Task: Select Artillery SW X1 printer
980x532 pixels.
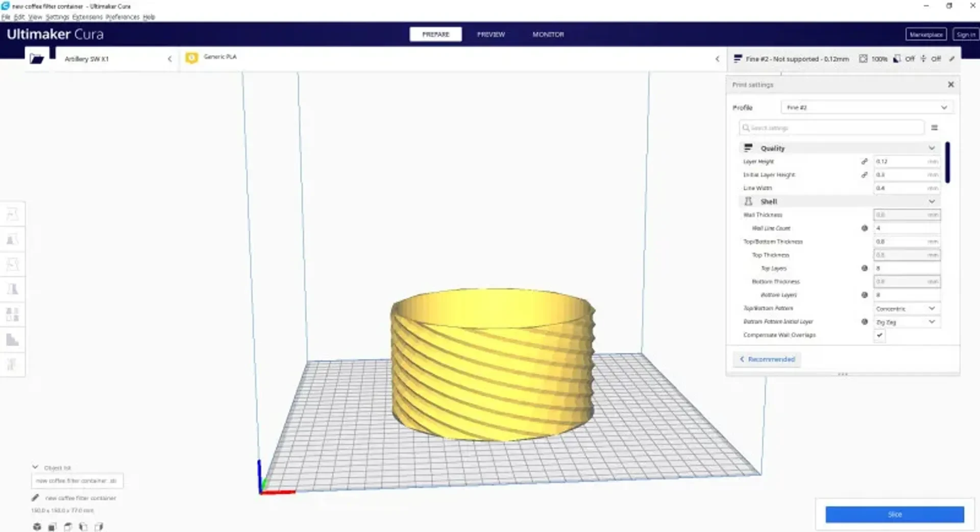Action: click(117, 59)
